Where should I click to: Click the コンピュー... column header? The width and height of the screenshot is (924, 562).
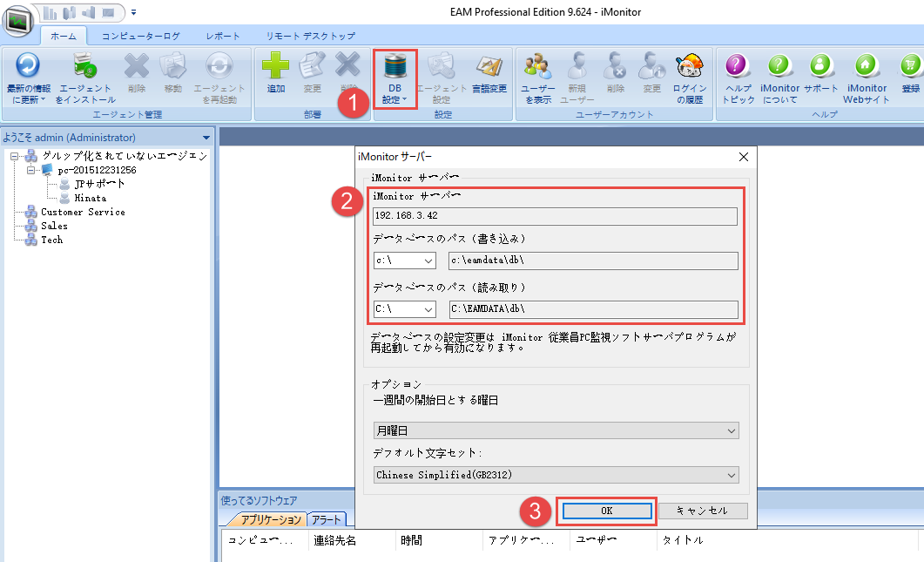265,541
